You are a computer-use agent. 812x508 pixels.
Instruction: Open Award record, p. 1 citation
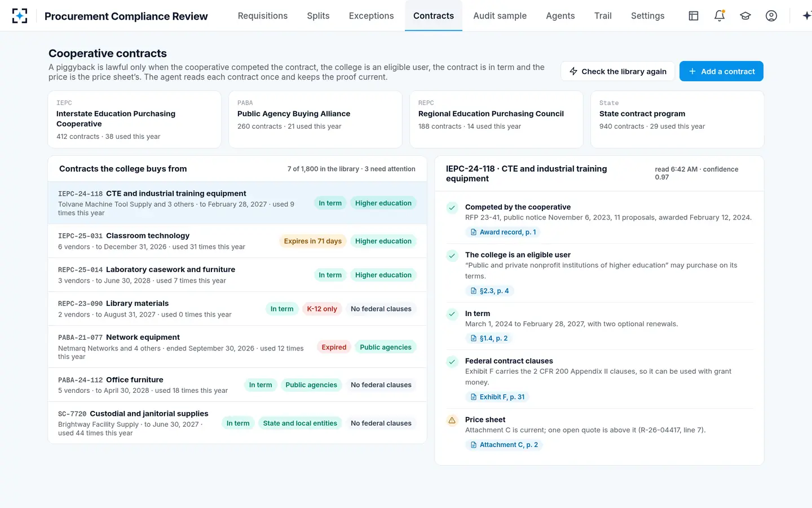[x=503, y=232]
